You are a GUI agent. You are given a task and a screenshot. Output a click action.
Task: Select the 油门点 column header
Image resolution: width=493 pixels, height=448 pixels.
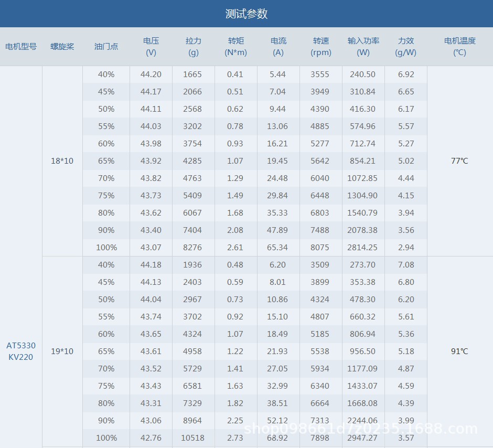click(106, 47)
